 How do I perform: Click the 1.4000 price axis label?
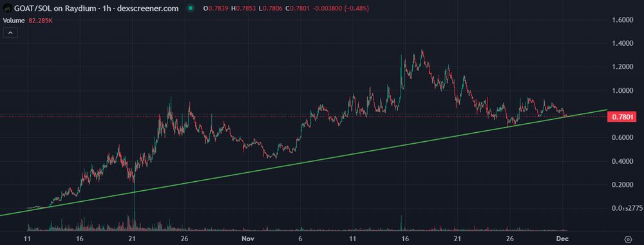(x=622, y=43)
